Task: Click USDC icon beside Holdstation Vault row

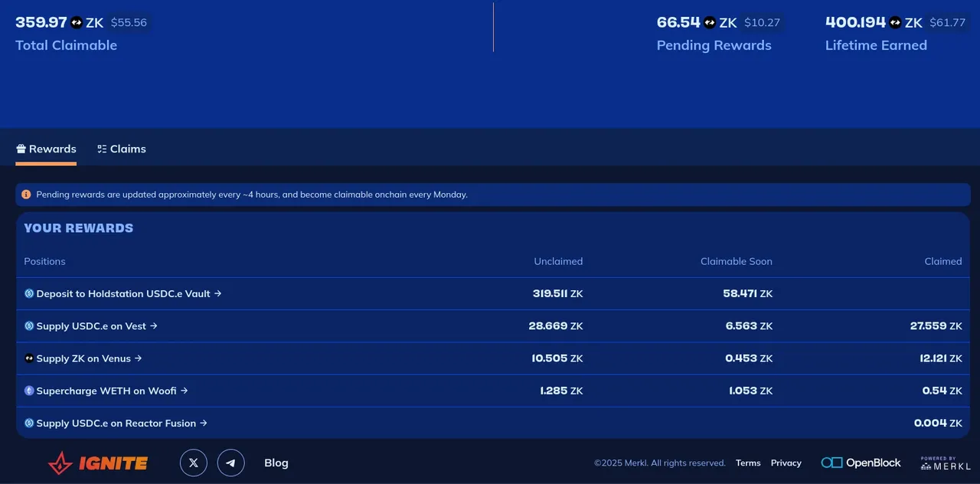Action: coord(29,293)
